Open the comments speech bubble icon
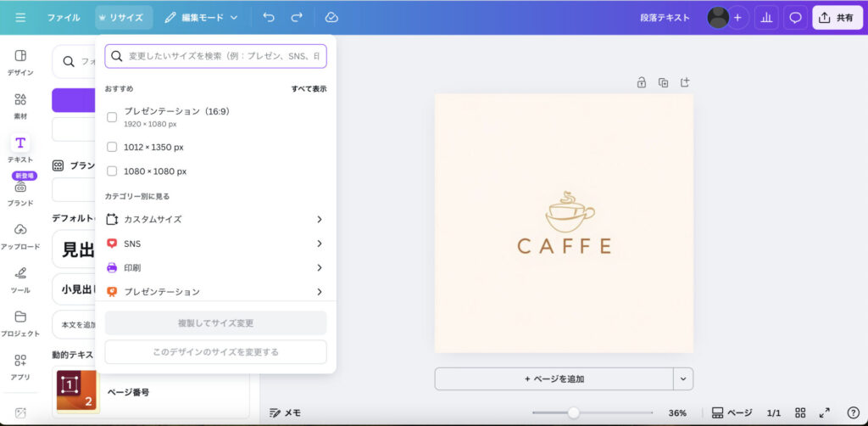This screenshot has height=426, width=868. click(795, 17)
